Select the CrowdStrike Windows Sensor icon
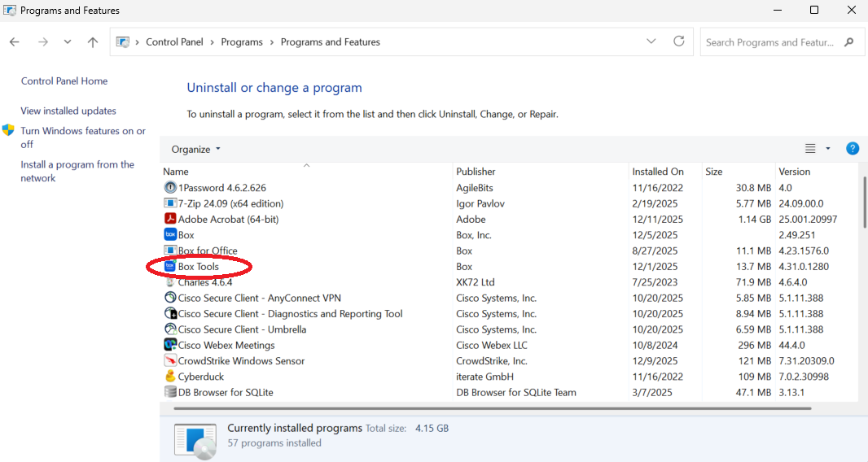The width and height of the screenshot is (868, 462). click(170, 361)
